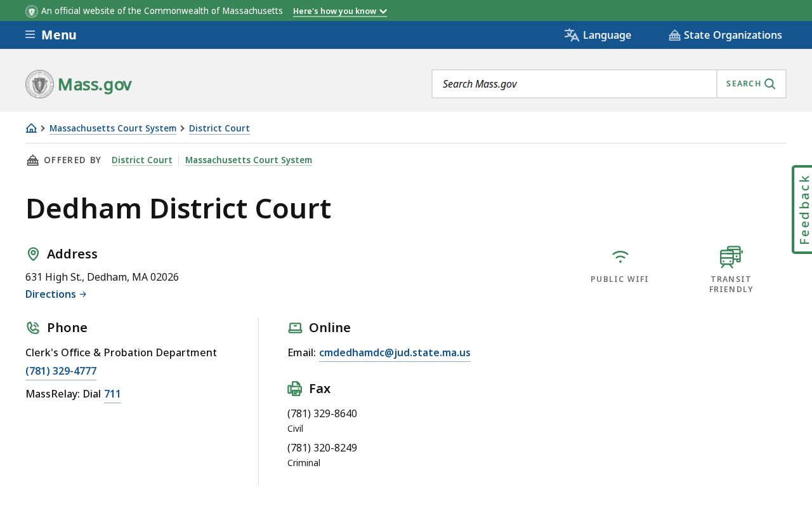Open District Court link in Offered By
The width and height of the screenshot is (812, 508).
tap(142, 160)
